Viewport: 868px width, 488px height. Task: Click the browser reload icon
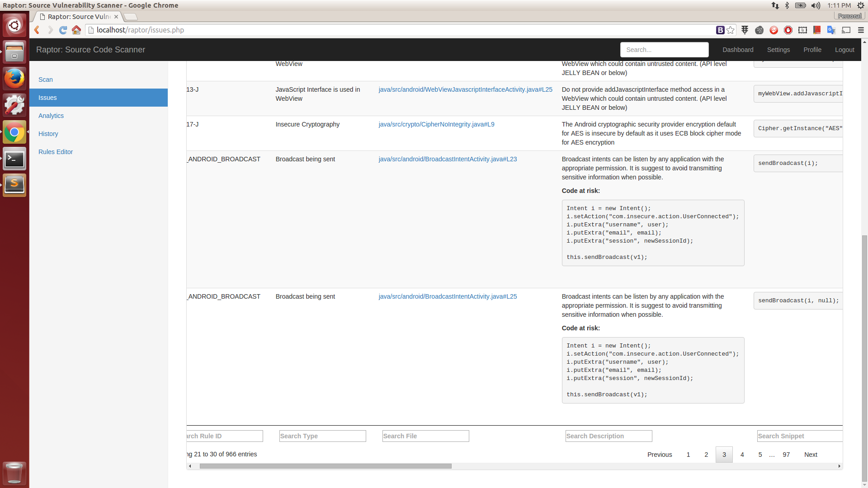63,30
